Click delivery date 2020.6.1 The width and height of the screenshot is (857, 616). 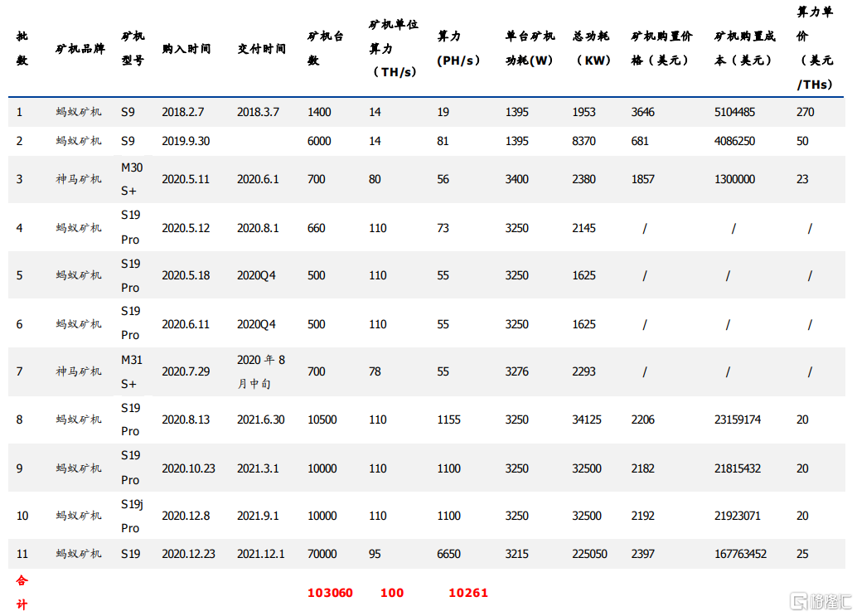coord(258,179)
